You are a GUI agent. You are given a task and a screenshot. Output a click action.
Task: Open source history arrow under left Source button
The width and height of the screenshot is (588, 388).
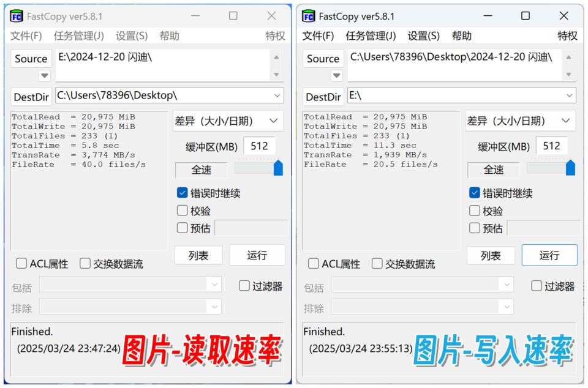click(x=44, y=76)
